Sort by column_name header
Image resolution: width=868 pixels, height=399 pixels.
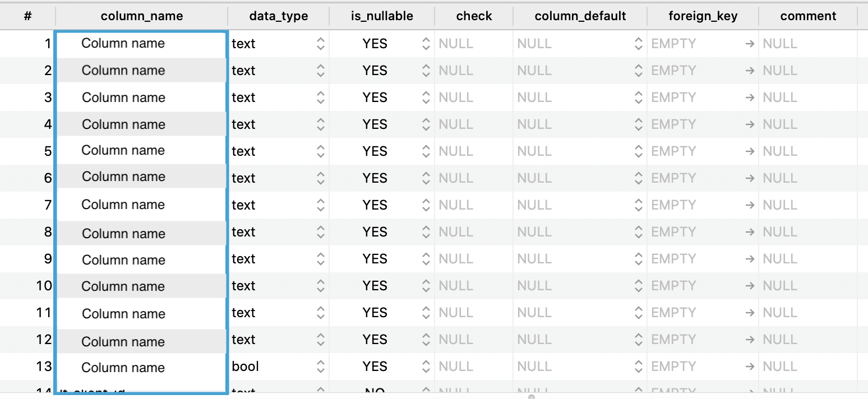tap(142, 16)
